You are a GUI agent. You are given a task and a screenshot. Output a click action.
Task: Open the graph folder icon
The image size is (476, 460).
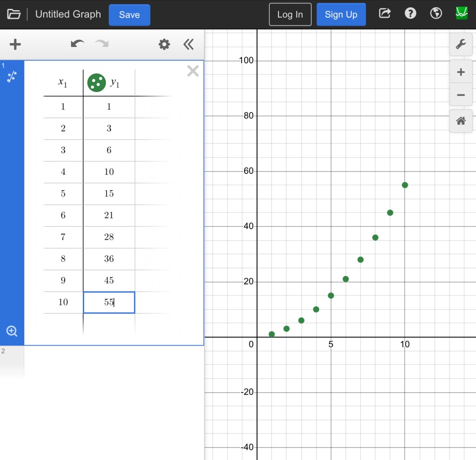(14, 14)
